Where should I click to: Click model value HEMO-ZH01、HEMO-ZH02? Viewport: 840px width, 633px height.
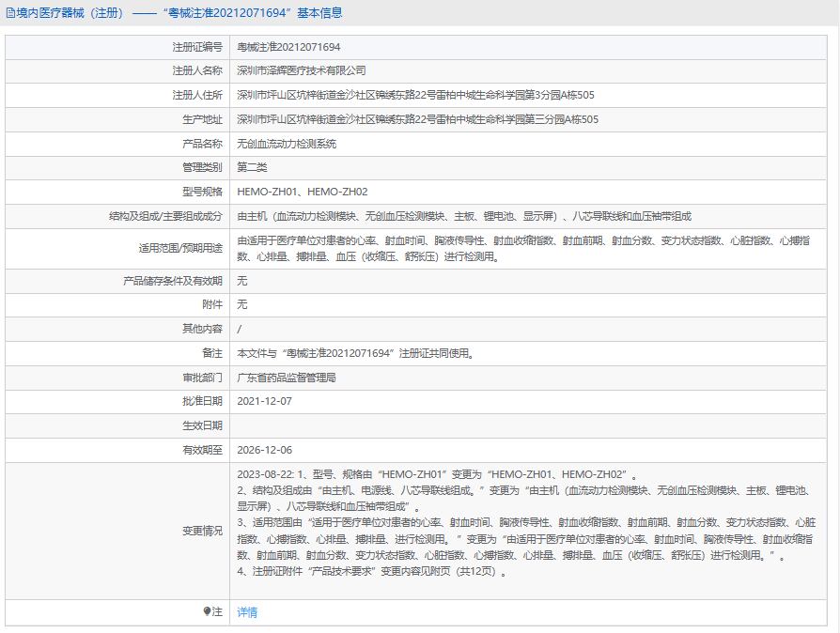(x=303, y=192)
